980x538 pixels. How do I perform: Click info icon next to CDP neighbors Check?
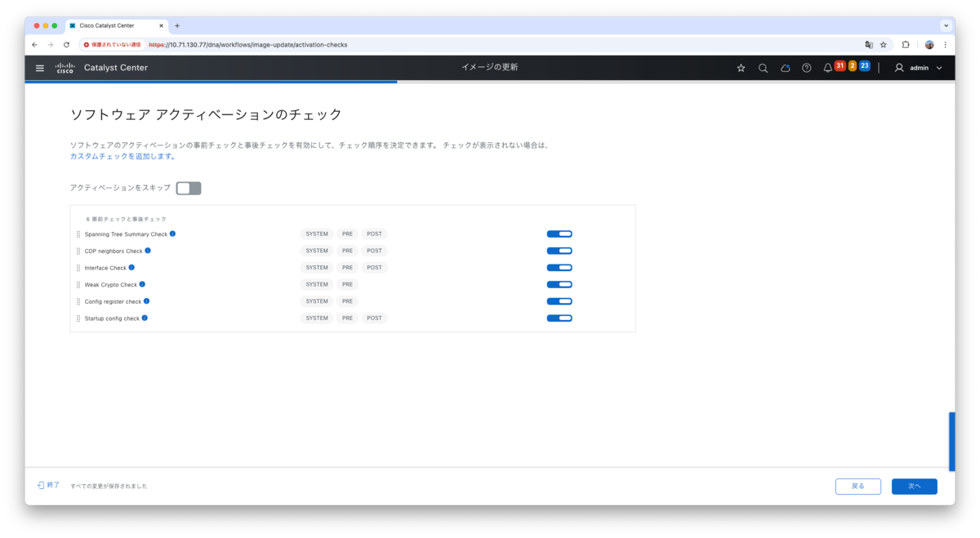click(x=148, y=251)
